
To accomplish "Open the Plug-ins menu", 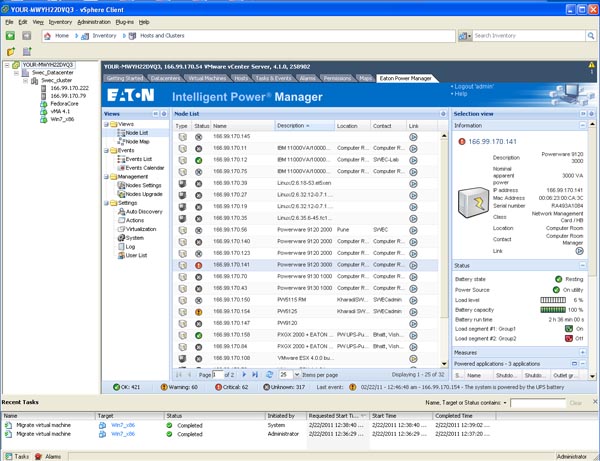I will tap(125, 22).
